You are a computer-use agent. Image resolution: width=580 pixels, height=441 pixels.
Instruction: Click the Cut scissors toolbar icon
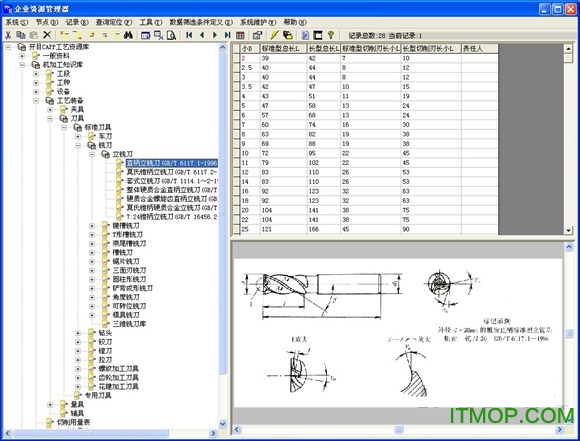pyautogui.click(x=8, y=35)
